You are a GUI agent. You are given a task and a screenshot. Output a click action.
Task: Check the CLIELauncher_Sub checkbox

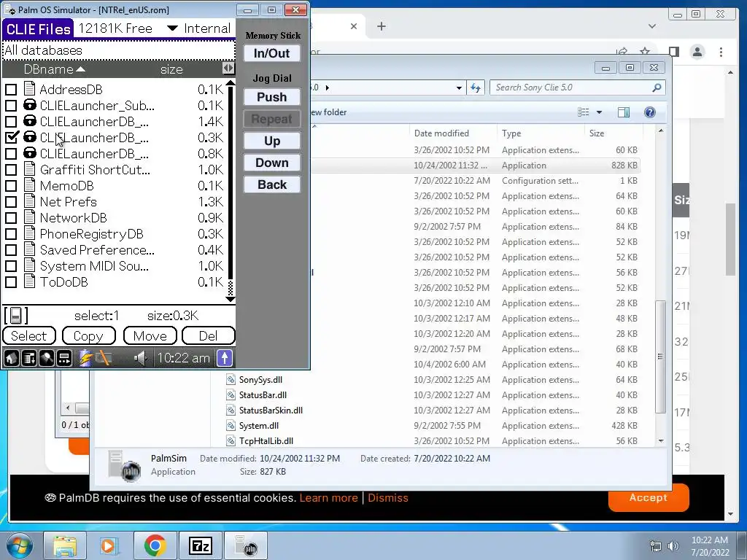pyautogui.click(x=11, y=105)
